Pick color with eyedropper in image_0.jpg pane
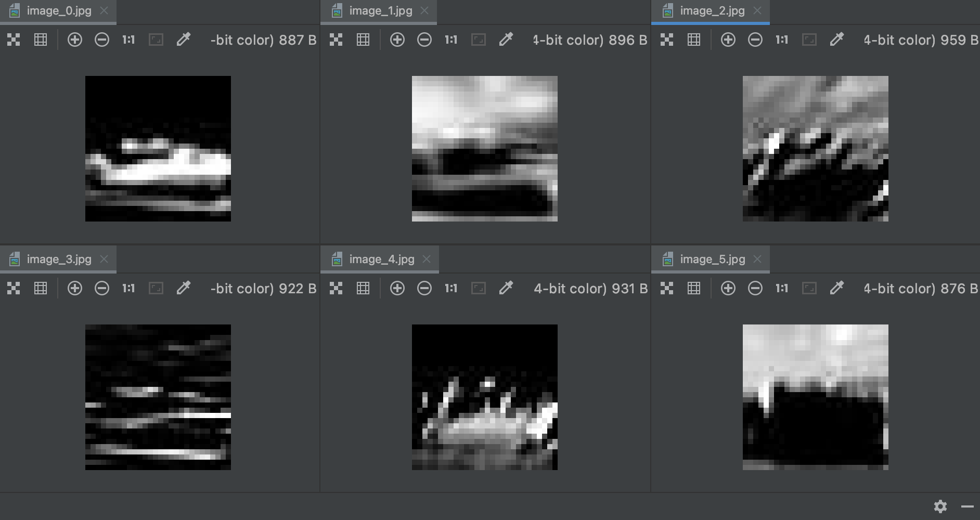This screenshot has height=520, width=980. click(x=183, y=40)
